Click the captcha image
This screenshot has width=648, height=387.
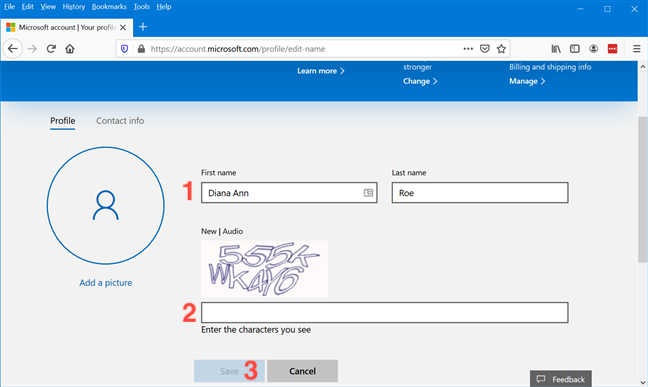tap(264, 269)
